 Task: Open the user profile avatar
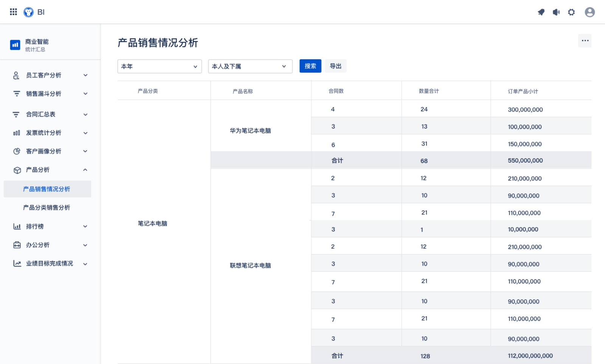tap(590, 12)
